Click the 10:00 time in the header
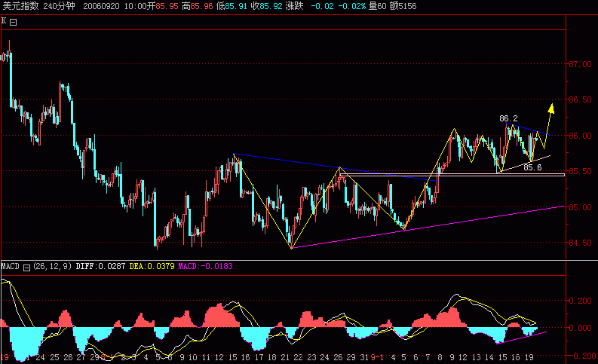Screen dimensions: 598x364 click(135, 6)
